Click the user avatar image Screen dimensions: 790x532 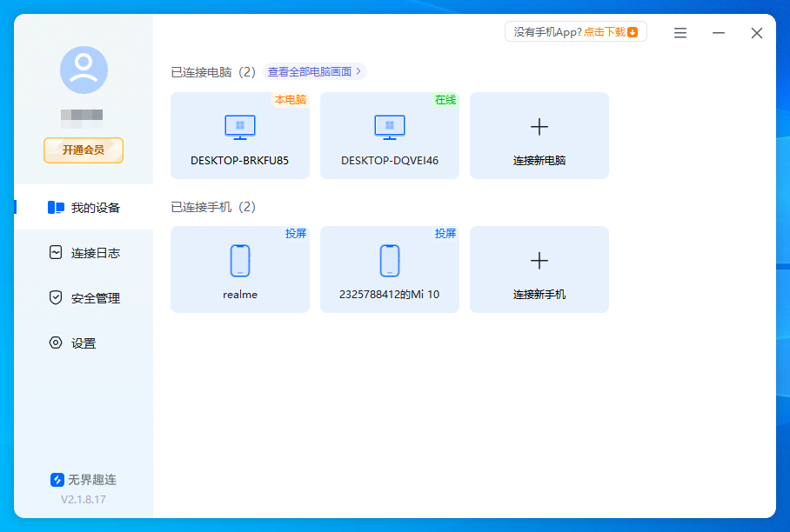(x=83, y=70)
